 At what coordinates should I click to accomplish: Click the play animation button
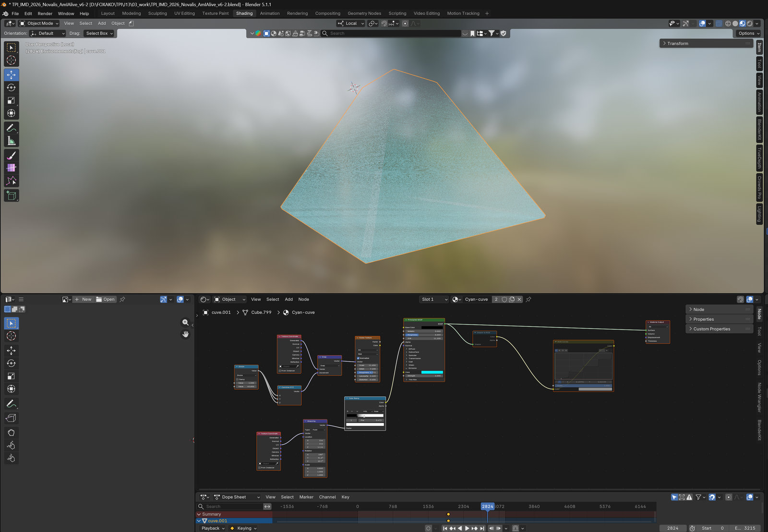[467, 528]
